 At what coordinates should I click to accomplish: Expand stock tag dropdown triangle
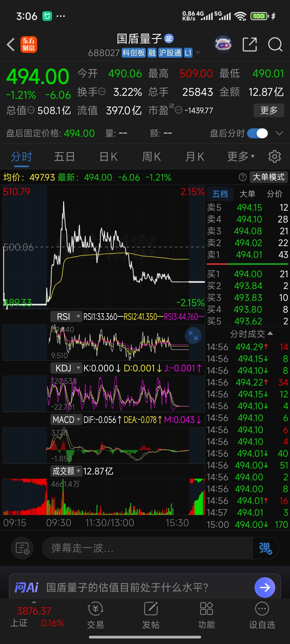(x=198, y=53)
